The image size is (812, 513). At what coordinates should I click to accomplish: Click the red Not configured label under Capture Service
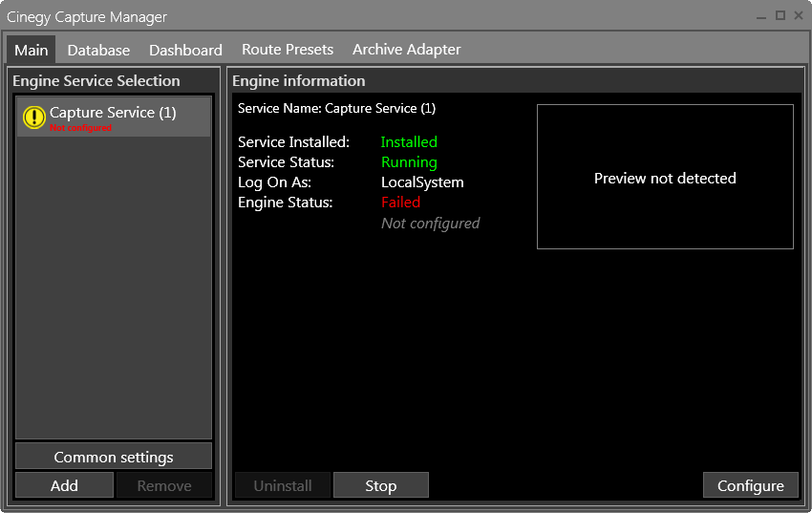point(80,128)
